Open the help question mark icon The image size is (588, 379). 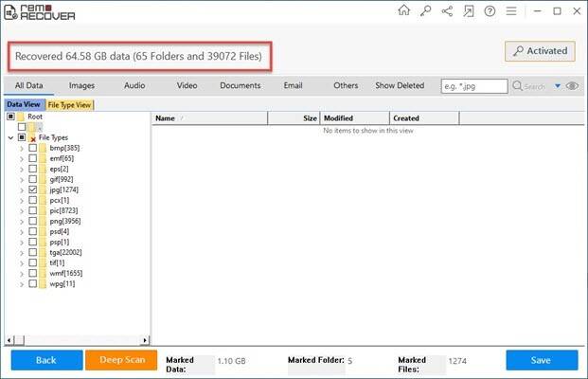click(489, 10)
